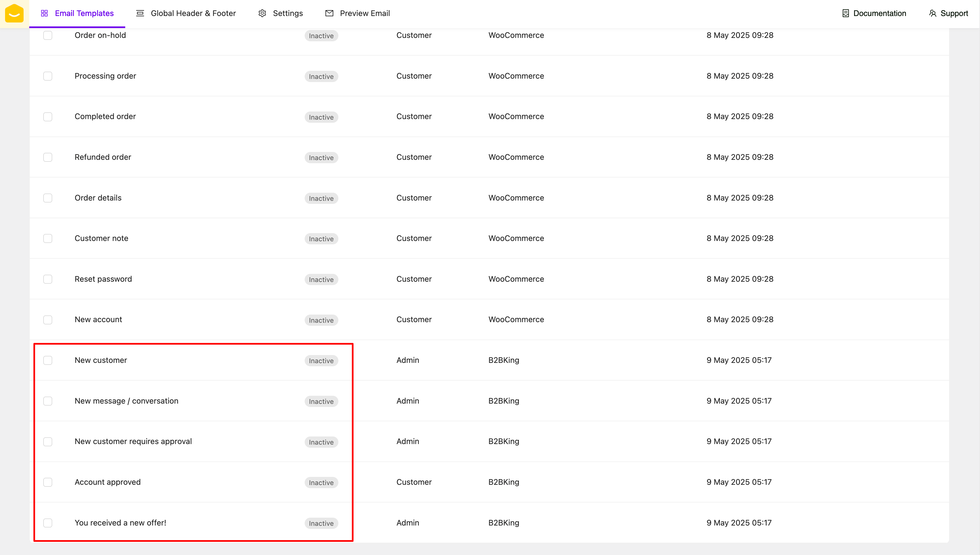
Task: Tick the Reset password checkbox
Action: click(48, 279)
